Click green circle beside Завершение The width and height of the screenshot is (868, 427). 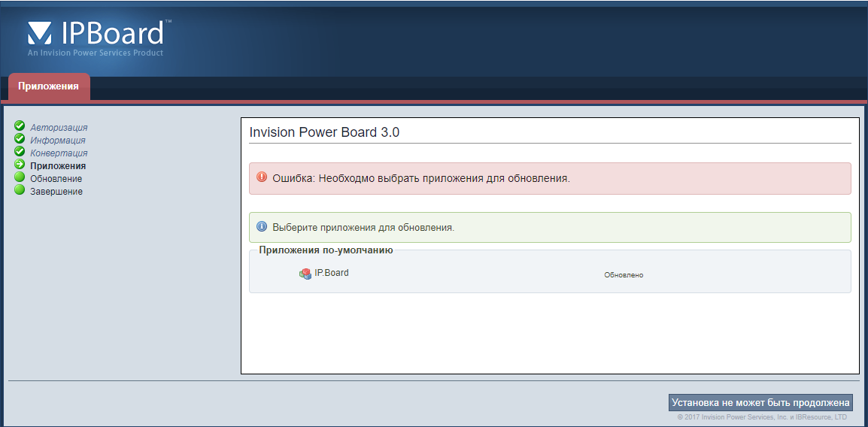click(x=20, y=189)
